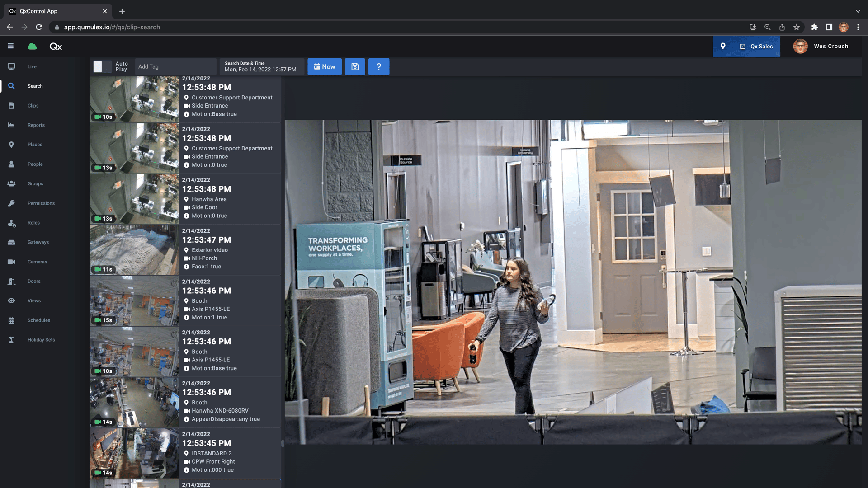Click the browser share icon
The width and height of the screenshot is (868, 488).
pyautogui.click(x=782, y=27)
